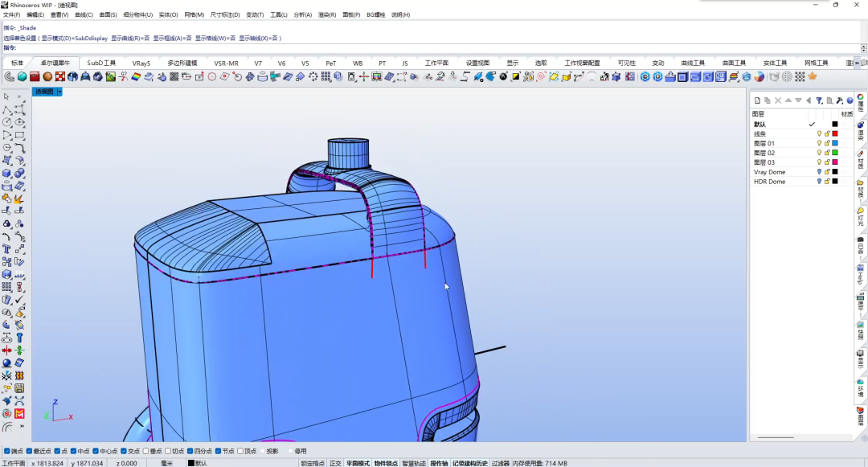
Task: Toggle the 端点 osnap checkbox
Action: [x=6, y=452]
